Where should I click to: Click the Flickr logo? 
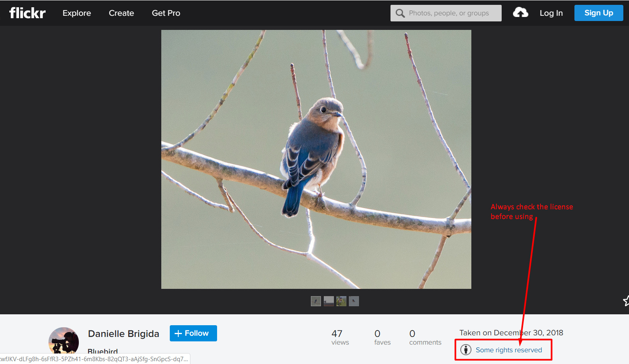(27, 13)
